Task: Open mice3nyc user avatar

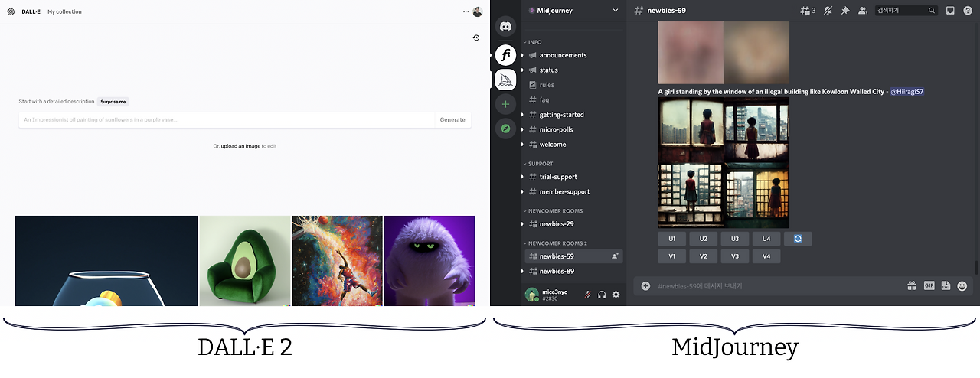Action: coord(531,295)
